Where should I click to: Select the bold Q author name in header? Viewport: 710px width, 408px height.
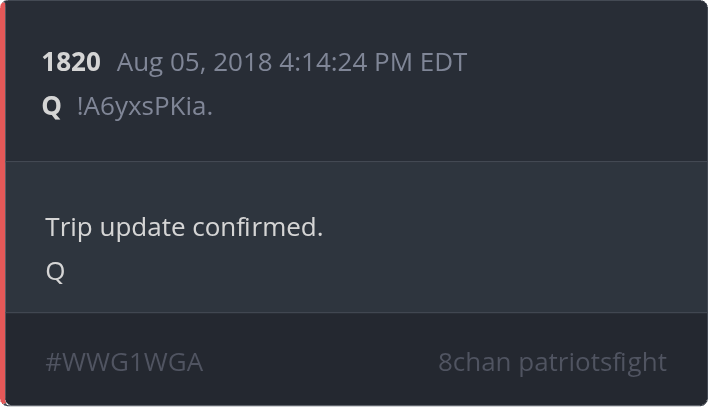(52, 107)
